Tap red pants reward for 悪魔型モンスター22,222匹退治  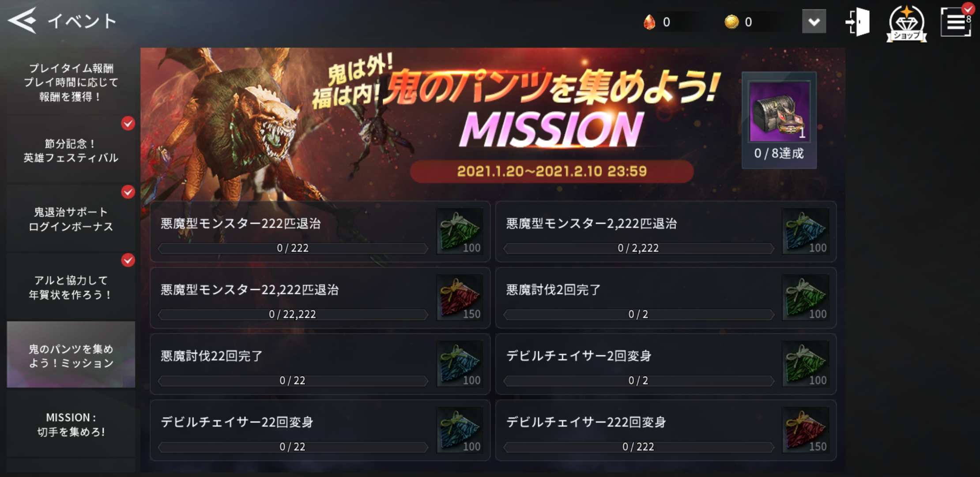[x=460, y=298]
